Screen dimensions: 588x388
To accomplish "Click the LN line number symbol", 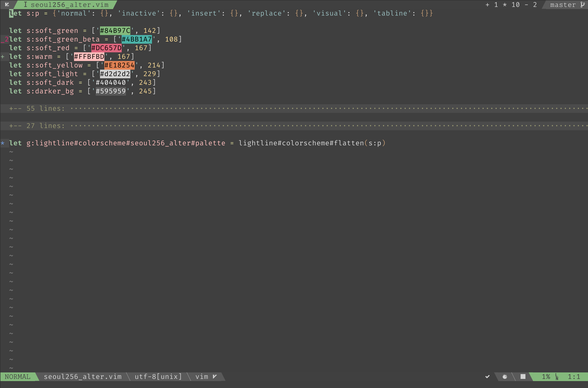I will 557,377.
